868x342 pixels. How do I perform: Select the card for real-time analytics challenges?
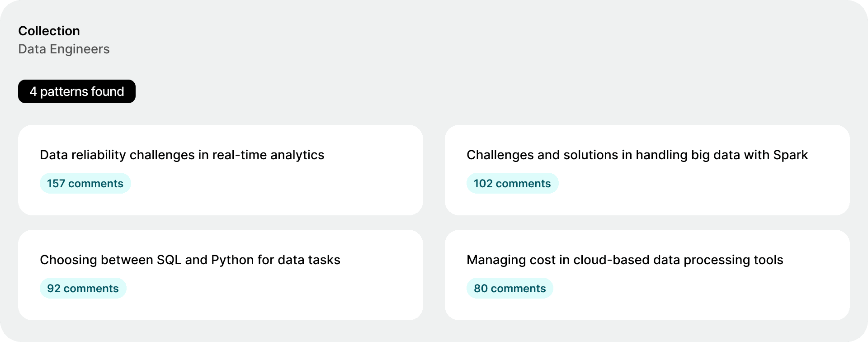click(220, 170)
